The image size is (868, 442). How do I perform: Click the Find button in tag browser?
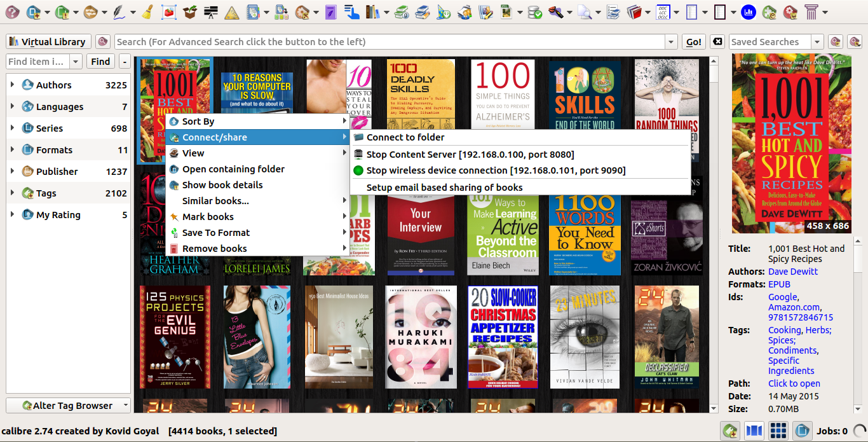(100, 62)
